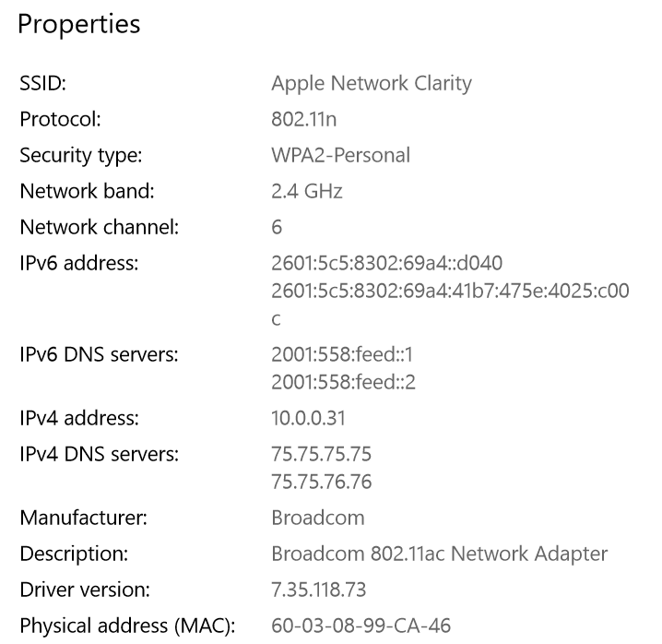Click IPv6 DNS server 2001:558:feed::1
This screenshot has width=662, height=644.
343,353
